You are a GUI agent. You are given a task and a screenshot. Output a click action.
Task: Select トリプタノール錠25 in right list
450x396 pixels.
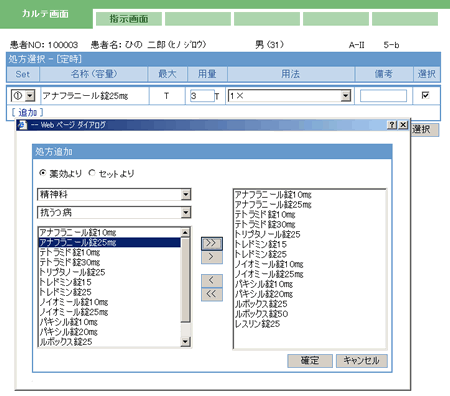click(310, 234)
